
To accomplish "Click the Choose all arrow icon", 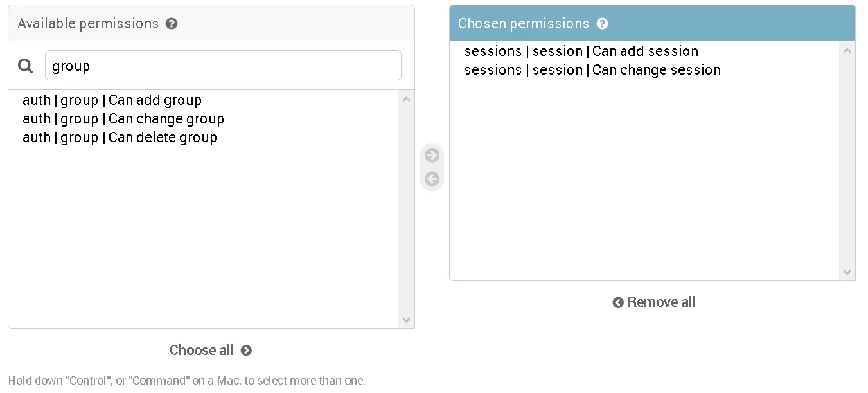I will pyautogui.click(x=246, y=351).
